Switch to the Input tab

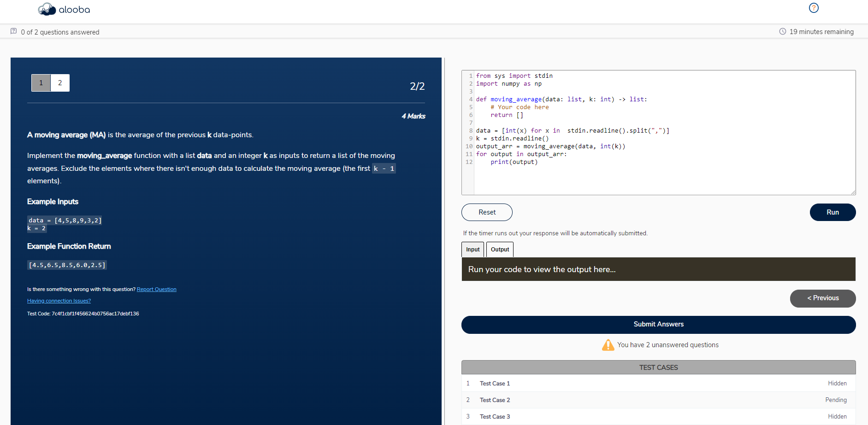[x=472, y=250]
